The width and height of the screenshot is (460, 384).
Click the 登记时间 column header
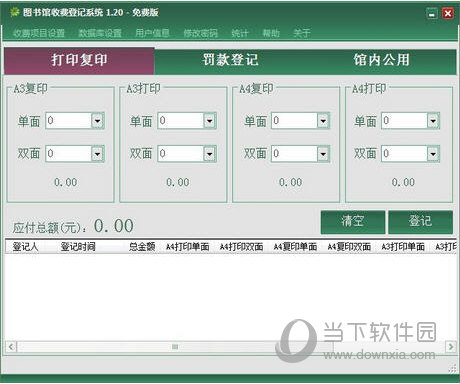78,247
